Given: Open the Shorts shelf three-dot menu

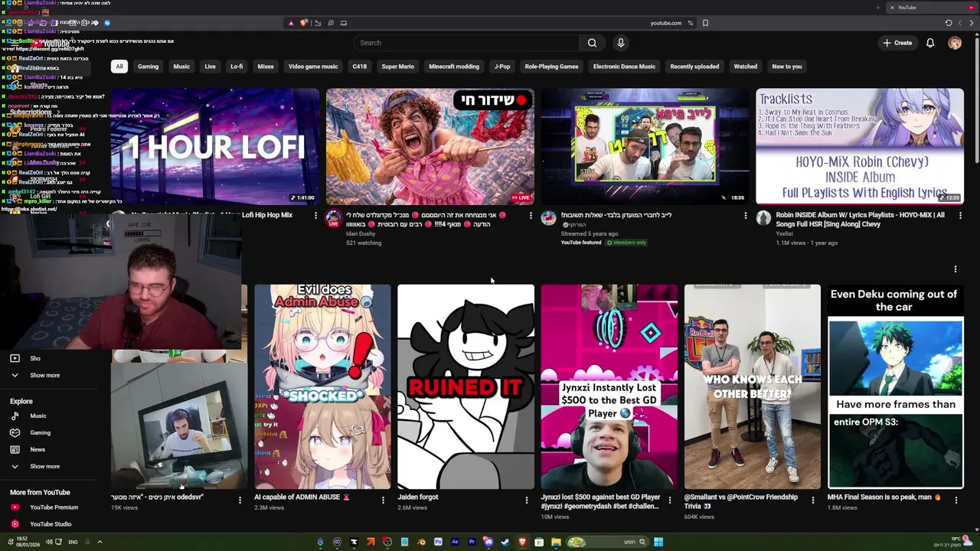Looking at the screenshot, I should 955,269.
